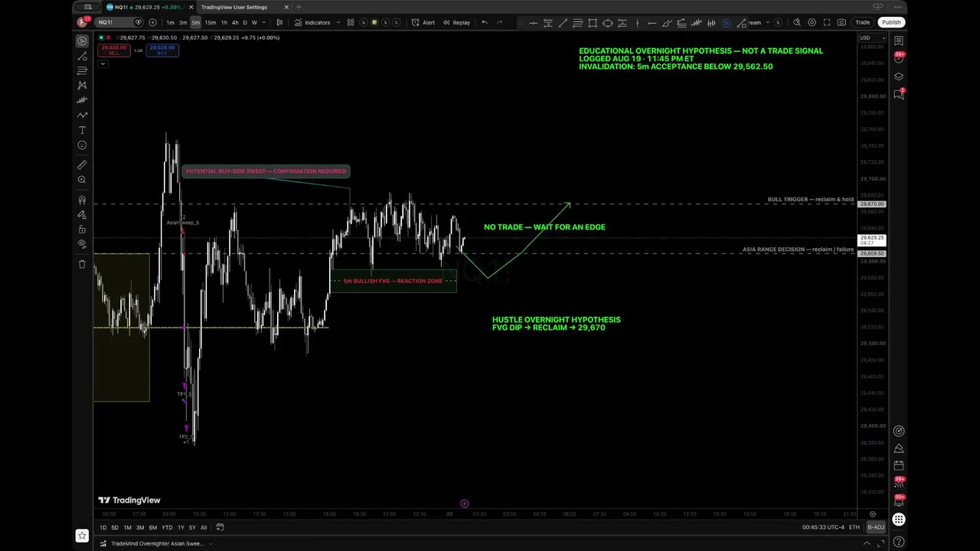Screen dimensions: 980x551
Task: Select the 4h timeframe
Action: coord(235,22)
